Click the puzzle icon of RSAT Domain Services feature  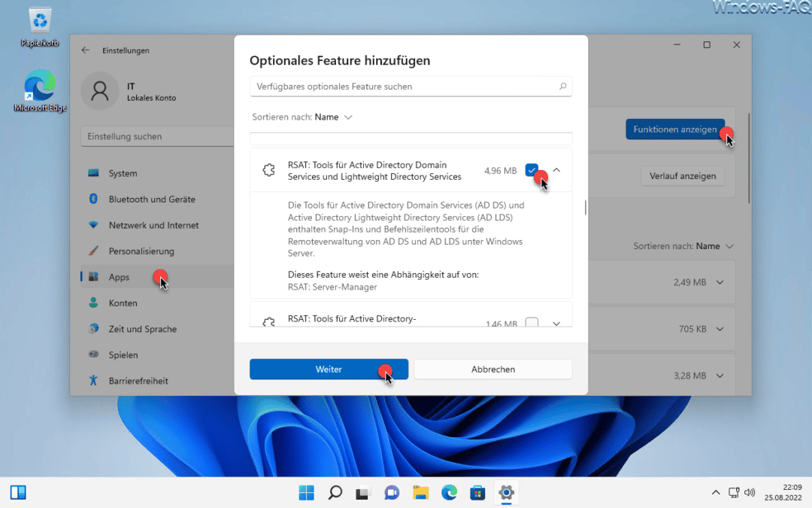(x=268, y=170)
